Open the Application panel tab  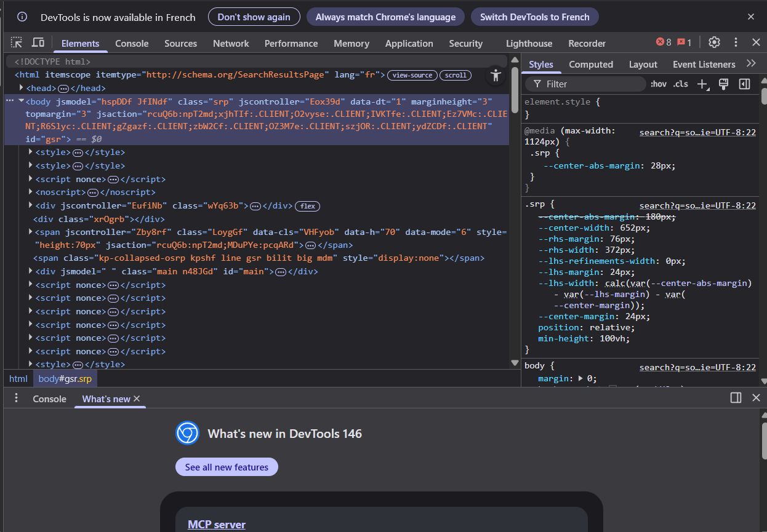409,43
